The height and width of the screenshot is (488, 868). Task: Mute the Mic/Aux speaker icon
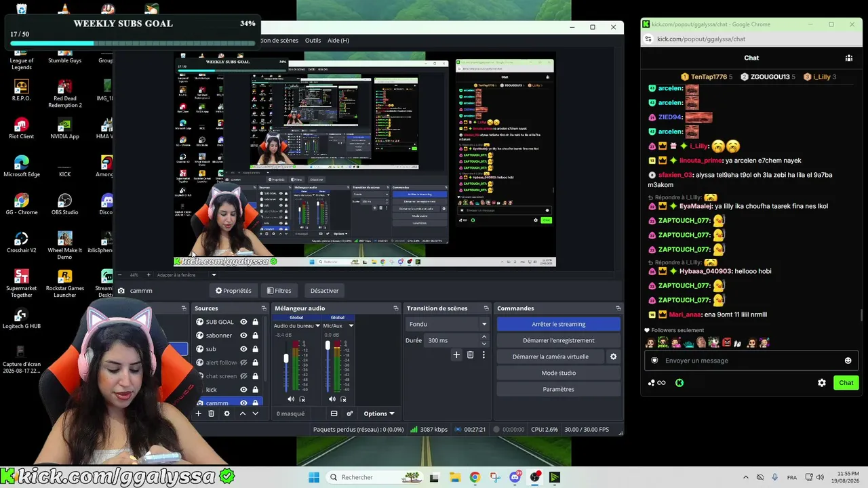(x=332, y=399)
